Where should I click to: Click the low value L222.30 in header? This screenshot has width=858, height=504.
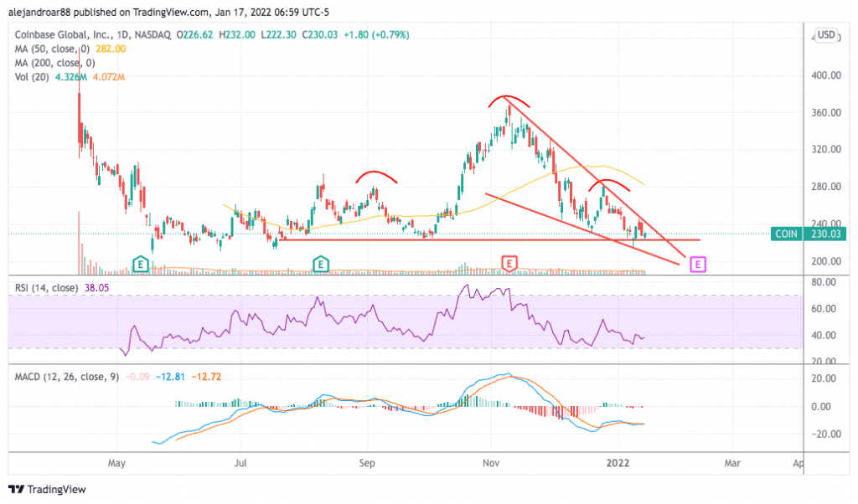tap(278, 34)
